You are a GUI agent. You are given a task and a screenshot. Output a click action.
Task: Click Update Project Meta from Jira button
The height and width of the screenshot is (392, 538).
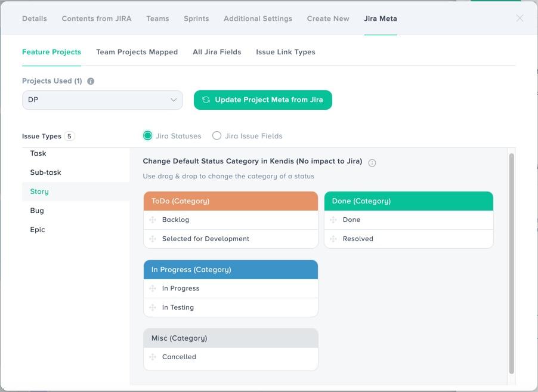[263, 100]
